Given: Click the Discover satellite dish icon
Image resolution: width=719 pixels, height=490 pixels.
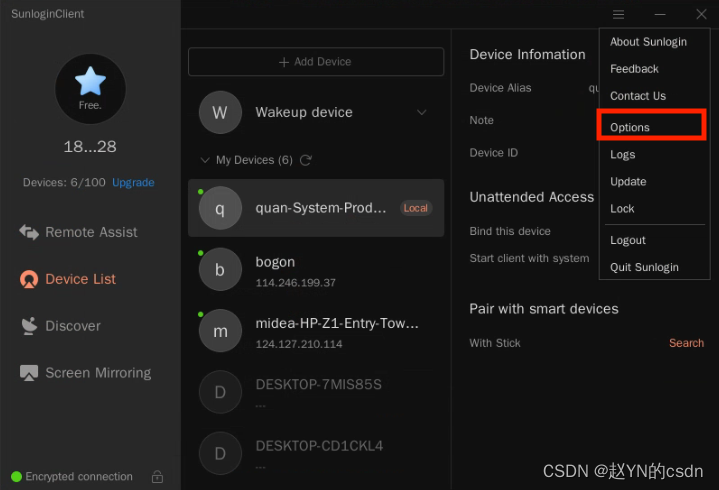Looking at the screenshot, I should point(29,326).
